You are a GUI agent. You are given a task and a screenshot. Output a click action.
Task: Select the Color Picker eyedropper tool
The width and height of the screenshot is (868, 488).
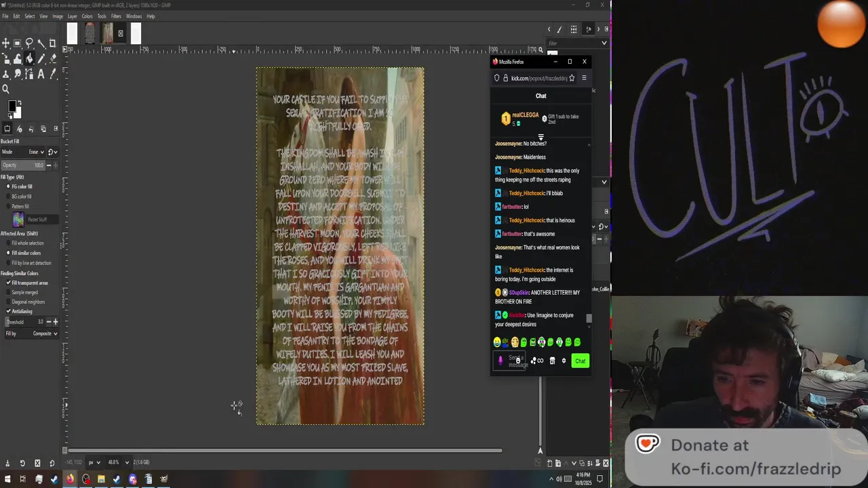[52, 74]
